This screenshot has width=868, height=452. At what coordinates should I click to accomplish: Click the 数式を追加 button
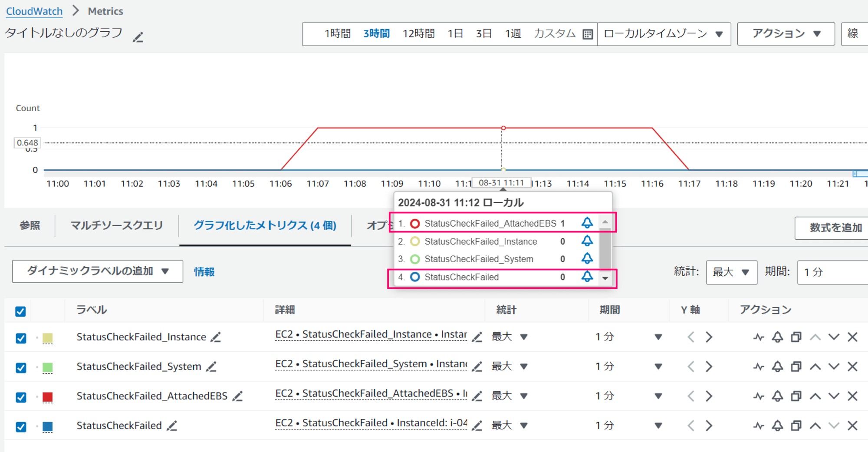pos(832,228)
